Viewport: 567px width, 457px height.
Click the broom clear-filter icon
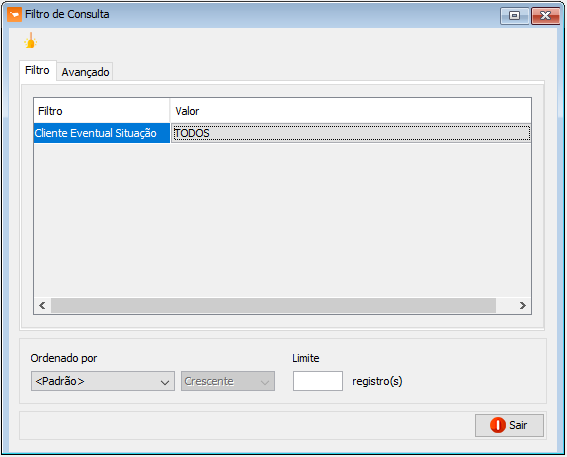click(30, 40)
